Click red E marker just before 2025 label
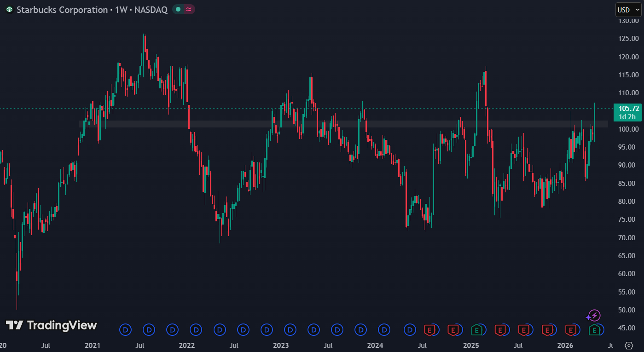 click(453, 329)
